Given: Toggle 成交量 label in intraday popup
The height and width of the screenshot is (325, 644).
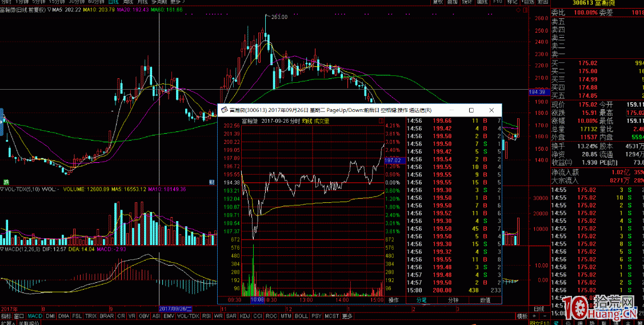Looking at the screenshot, I should coord(322,121).
